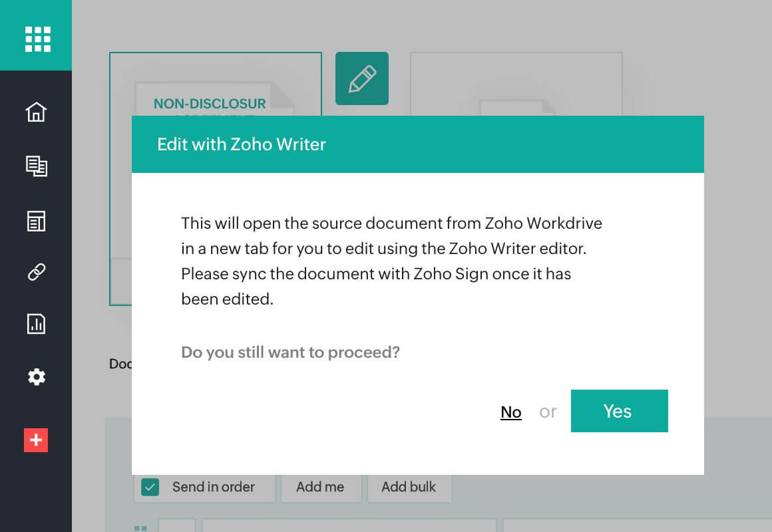
Task: Toggle the Send in order checkbox
Action: tap(150, 487)
